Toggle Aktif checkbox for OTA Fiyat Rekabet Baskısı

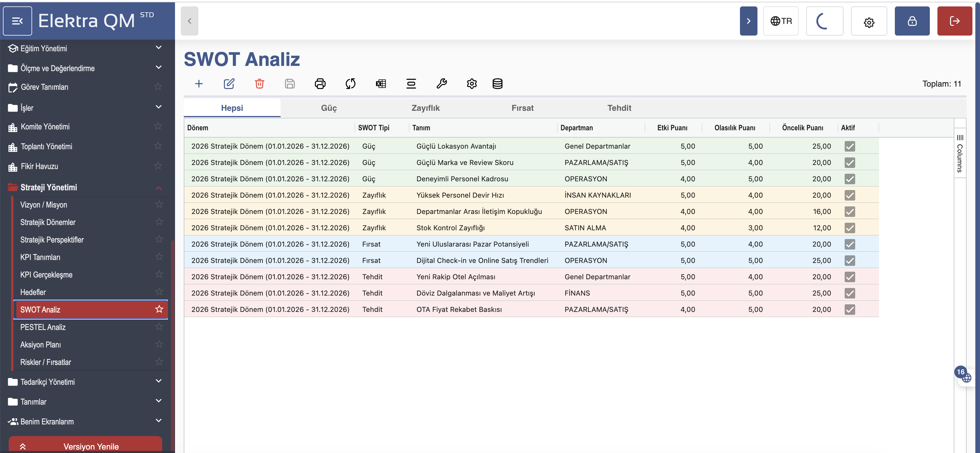point(850,310)
